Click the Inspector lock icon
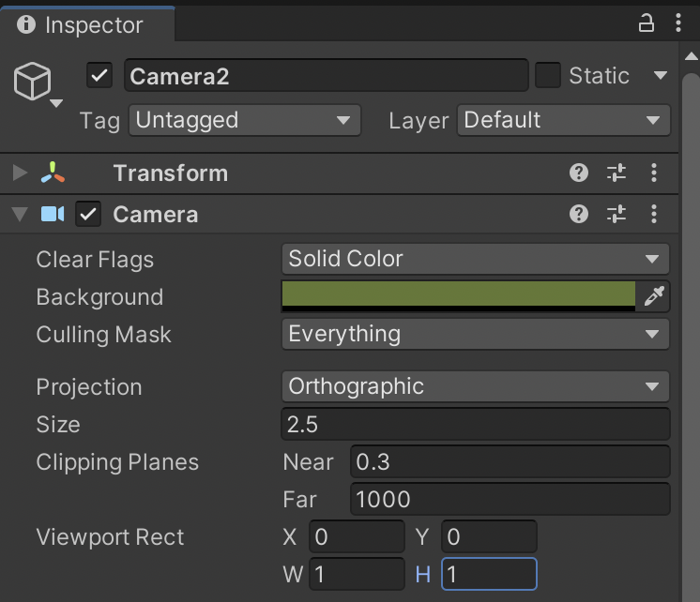 [646, 23]
